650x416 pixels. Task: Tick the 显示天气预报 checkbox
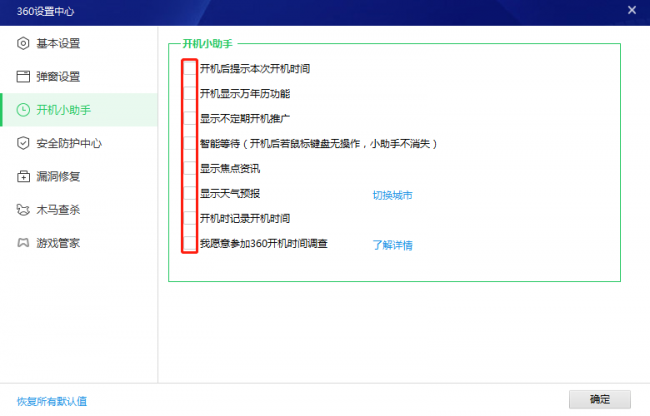tap(189, 193)
